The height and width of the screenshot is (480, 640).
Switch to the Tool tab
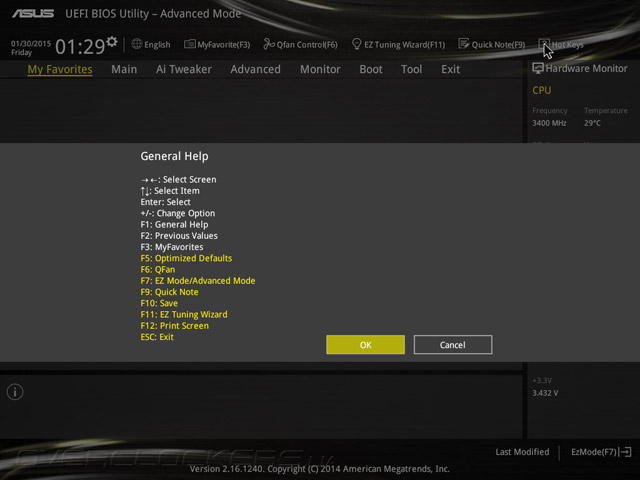(411, 69)
